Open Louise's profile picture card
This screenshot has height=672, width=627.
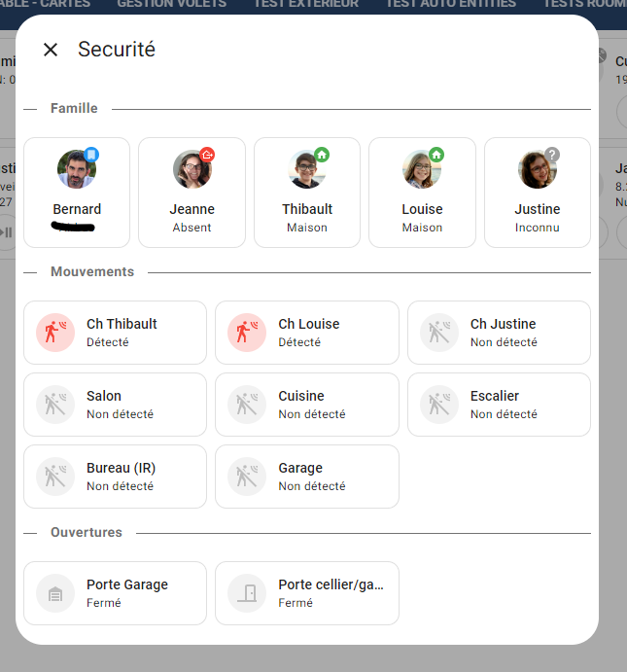pos(422,193)
